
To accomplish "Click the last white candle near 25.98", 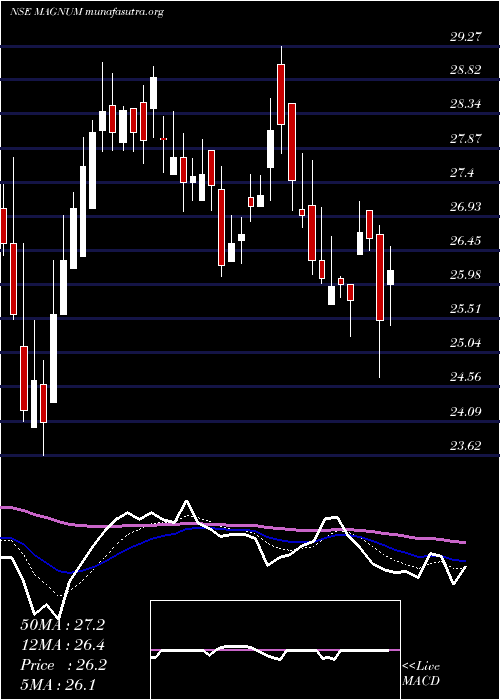I will click(391, 277).
